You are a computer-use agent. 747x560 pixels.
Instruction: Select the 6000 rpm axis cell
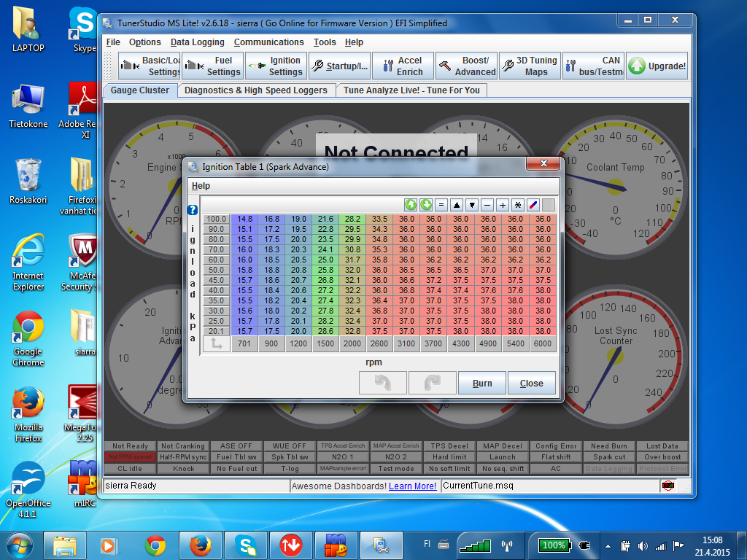[543, 343]
